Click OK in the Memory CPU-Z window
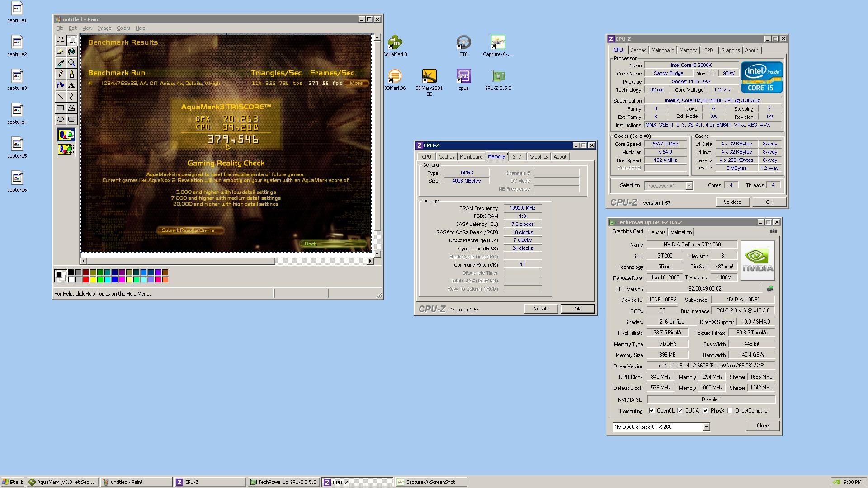The image size is (868, 488). (x=577, y=309)
